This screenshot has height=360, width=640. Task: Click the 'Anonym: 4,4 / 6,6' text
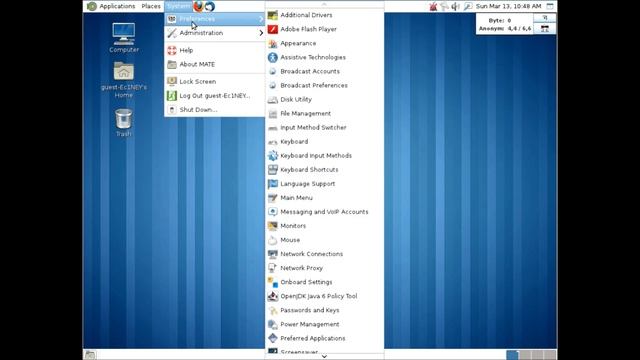[505, 29]
